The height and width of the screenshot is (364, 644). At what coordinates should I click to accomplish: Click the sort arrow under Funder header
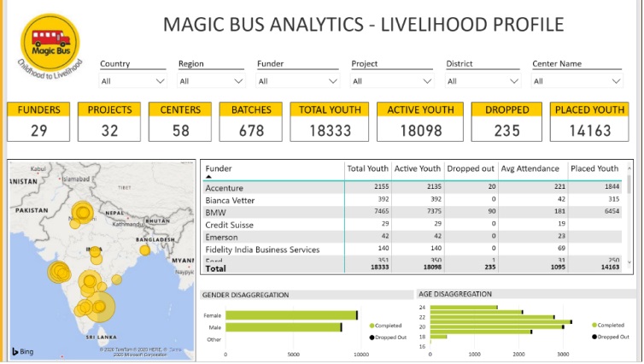(x=209, y=178)
